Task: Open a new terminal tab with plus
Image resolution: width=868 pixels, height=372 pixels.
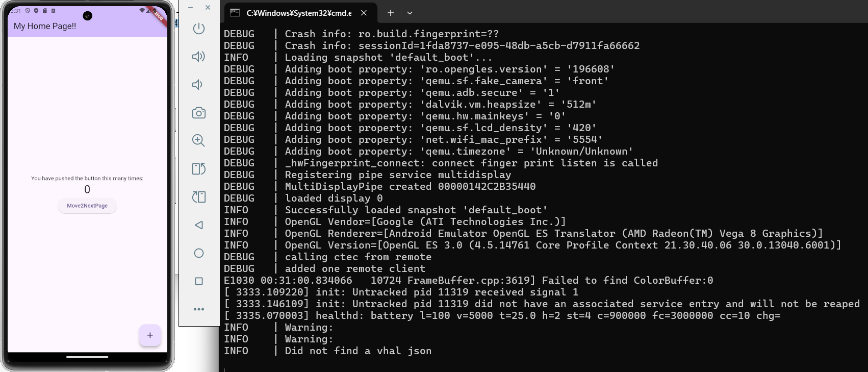Action: tap(390, 13)
